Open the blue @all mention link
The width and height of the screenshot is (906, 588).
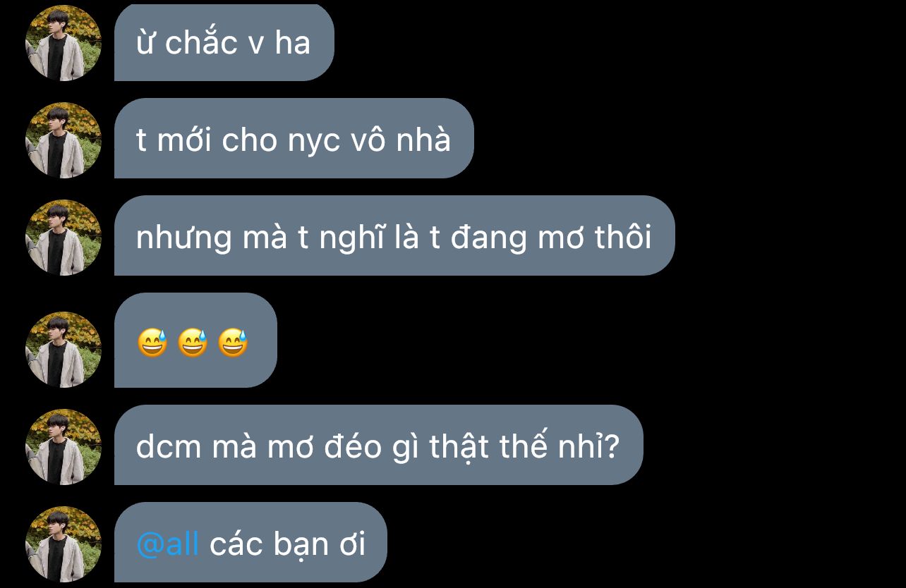point(167,544)
